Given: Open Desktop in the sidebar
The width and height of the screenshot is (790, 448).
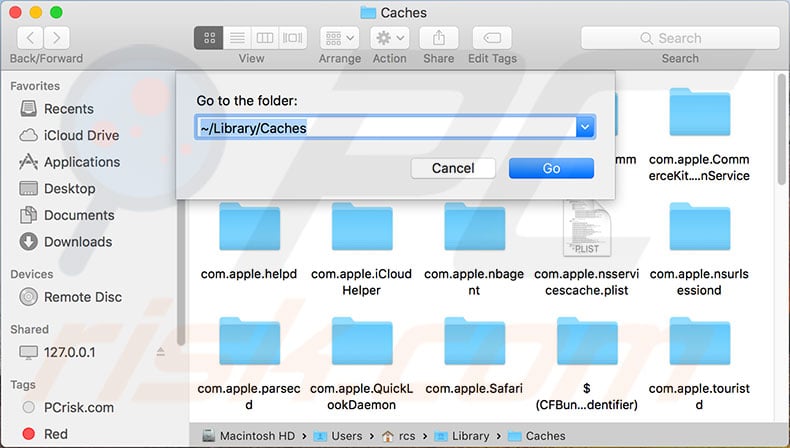Looking at the screenshot, I should (x=57, y=188).
